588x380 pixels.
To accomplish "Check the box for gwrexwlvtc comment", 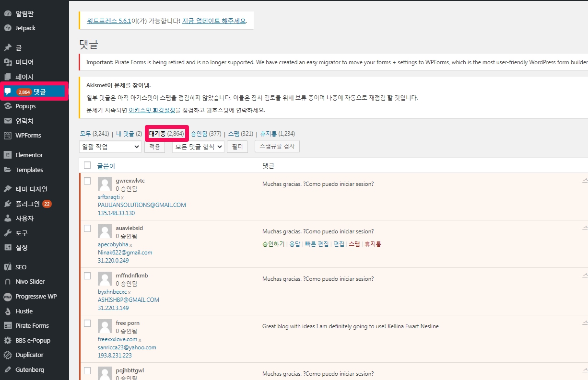I will 87,181.
